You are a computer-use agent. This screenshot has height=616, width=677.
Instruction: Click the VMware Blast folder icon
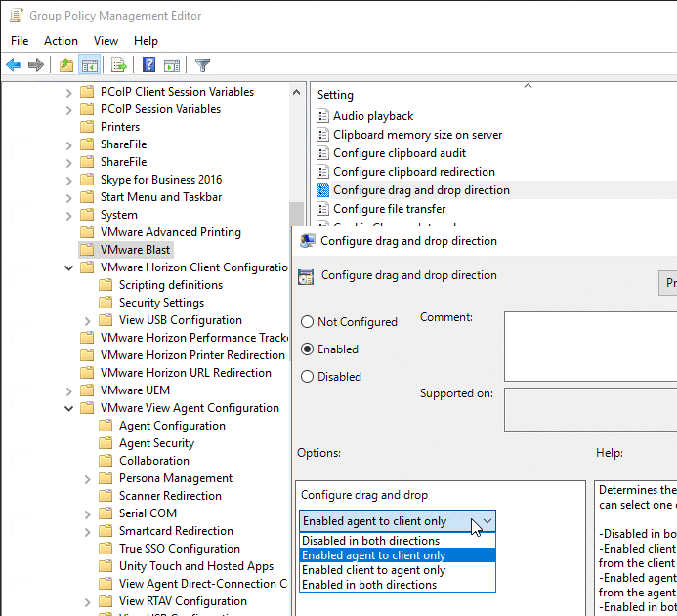pos(87,249)
